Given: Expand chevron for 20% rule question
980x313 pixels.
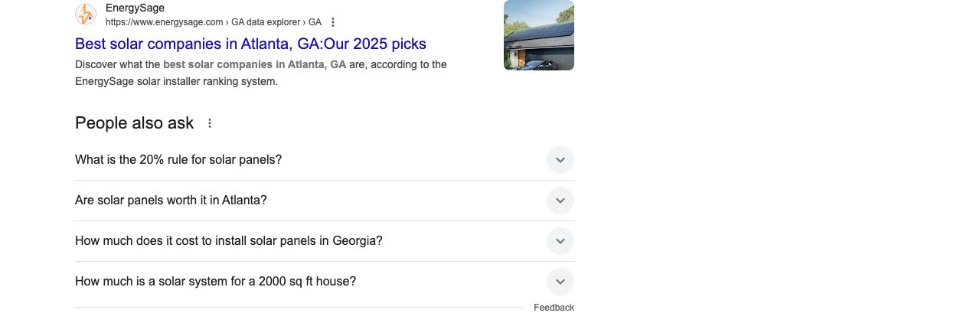Looking at the screenshot, I should 560,160.
